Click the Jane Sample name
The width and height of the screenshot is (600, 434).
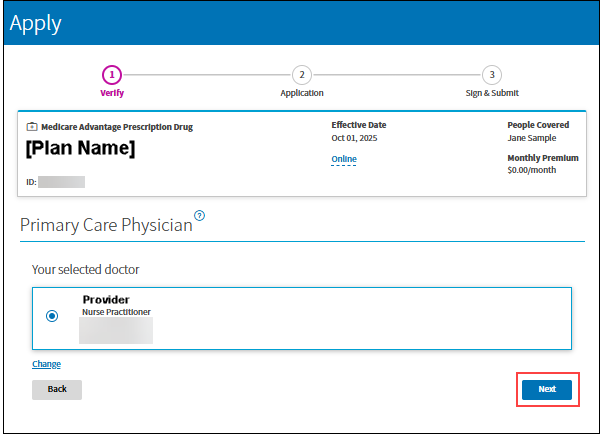532,138
